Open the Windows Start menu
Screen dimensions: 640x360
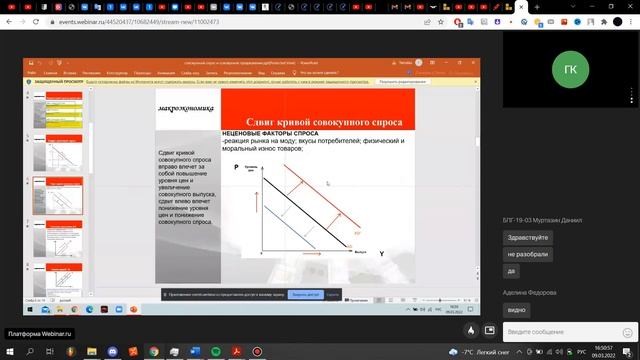point(10,351)
